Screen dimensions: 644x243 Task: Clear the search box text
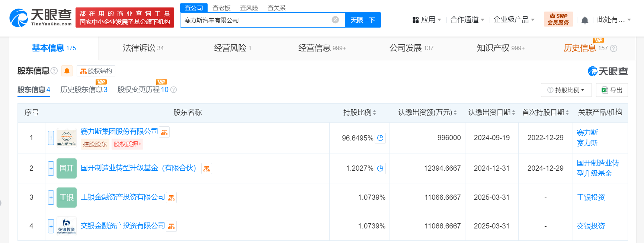(x=335, y=20)
